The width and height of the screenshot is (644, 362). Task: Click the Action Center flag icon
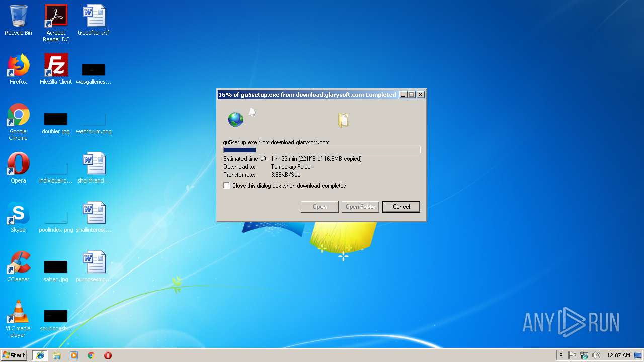572,355
